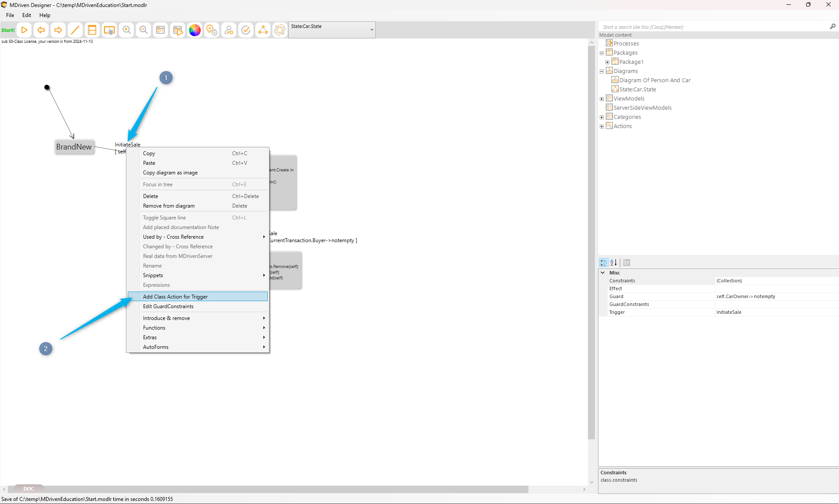
Task: Click the orange play arrow toolbar icon
Action: pyautogui.click(x=24, y=30)
